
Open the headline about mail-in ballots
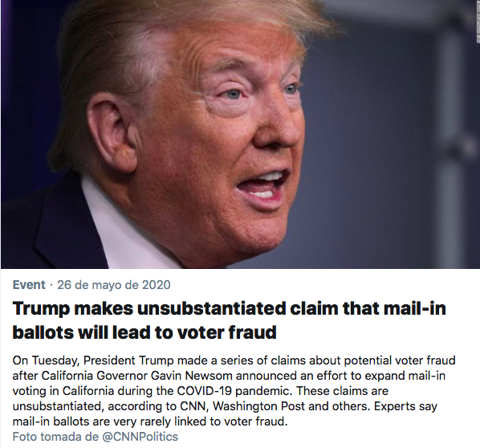pyautogui.click(x=229, y=320)
